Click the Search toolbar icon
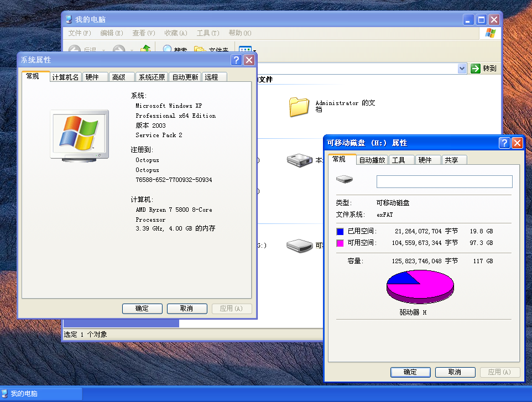Screen dimensions: 532x402 pos(167,49)
